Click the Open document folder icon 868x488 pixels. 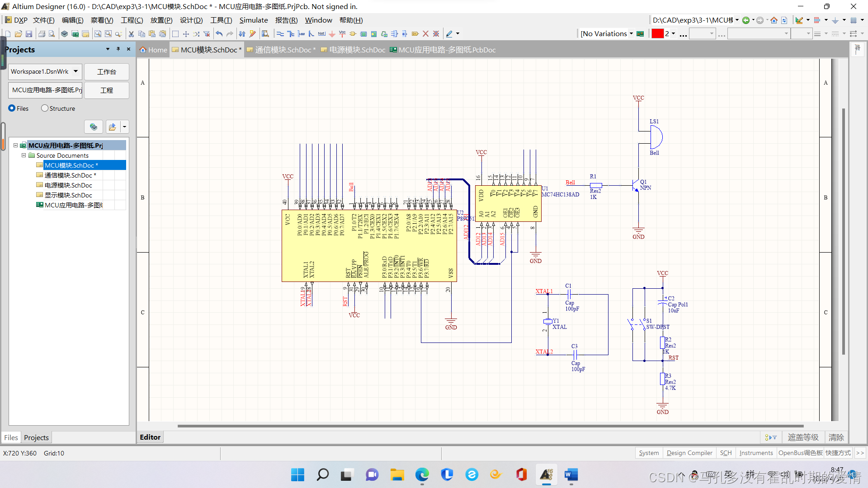19,34
